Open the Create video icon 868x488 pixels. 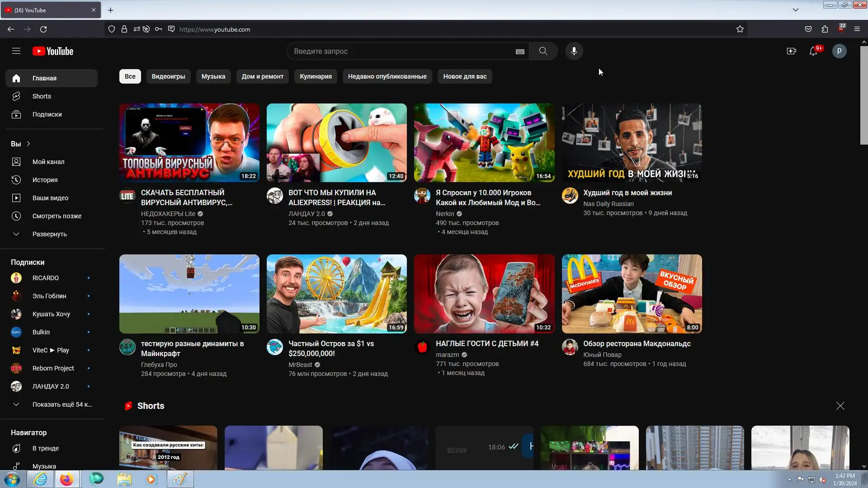click(x=791, y=51)
